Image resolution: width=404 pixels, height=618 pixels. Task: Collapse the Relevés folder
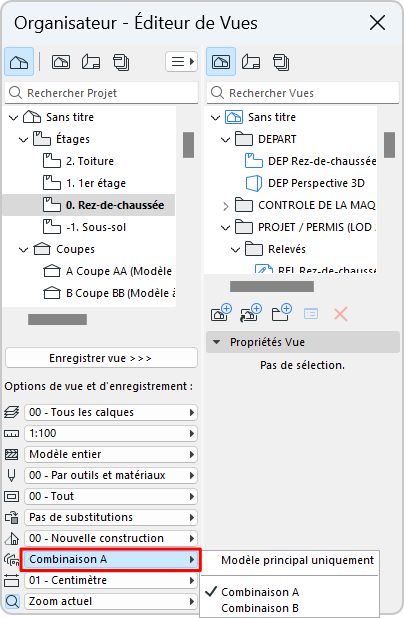pos(235,249)
